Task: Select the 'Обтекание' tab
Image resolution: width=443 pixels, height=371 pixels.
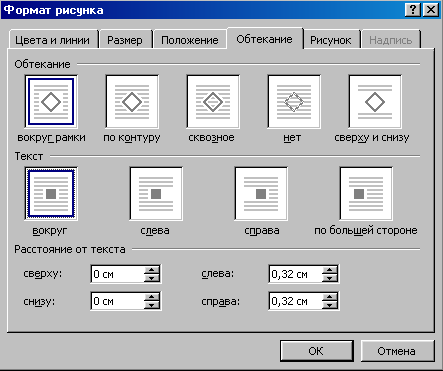Action: pos(265,39)
